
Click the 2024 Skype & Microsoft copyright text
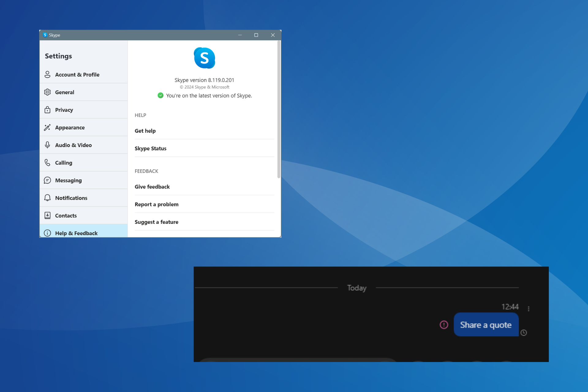tap(205, 87)
